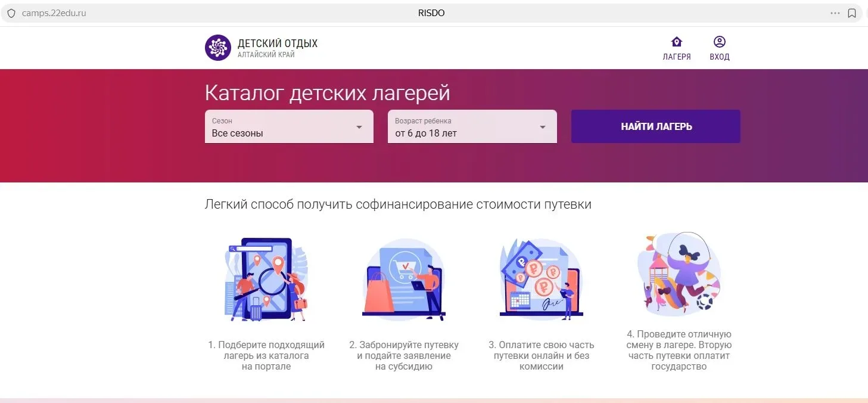The width and height of the screenshot is (868, 403).
Task: Click the shield icon in address bar
Action: click(11, 13)
